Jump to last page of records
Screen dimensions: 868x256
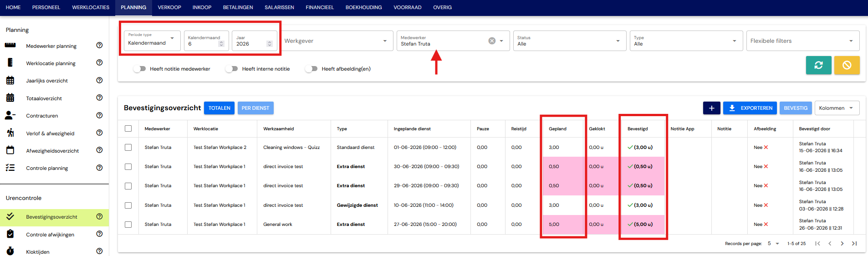tap(854, 243)
